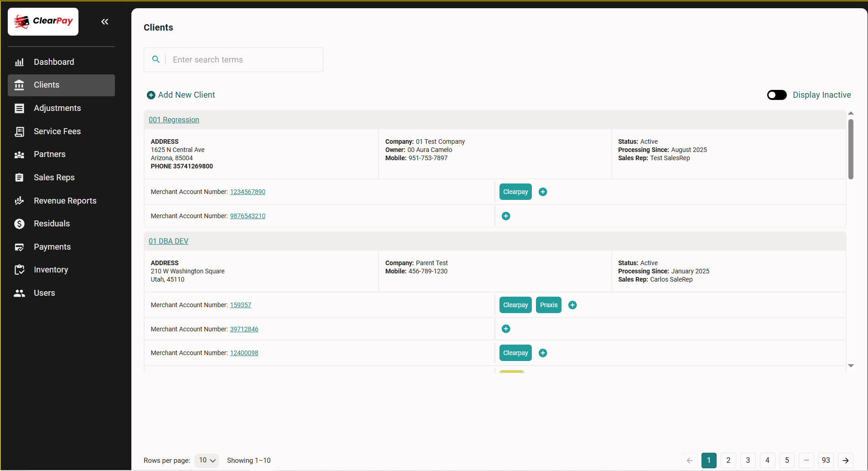
Task: Click the search magnifier icon
Action: click(x=156, y=59)
